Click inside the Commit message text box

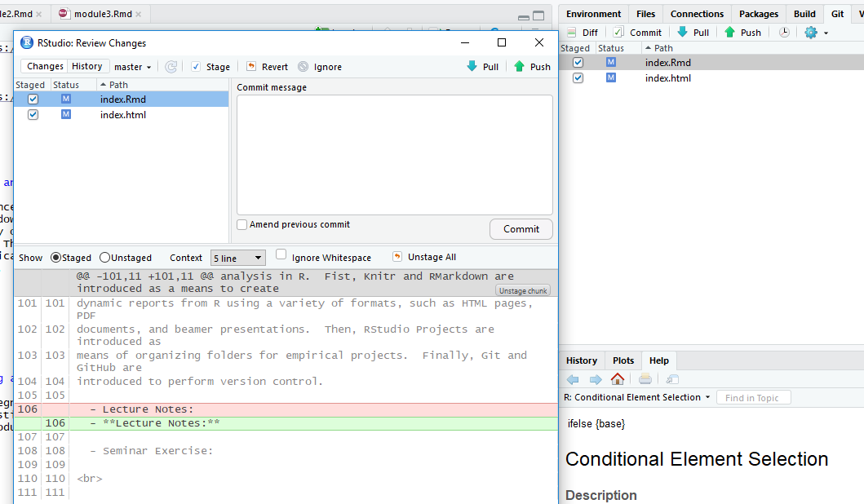(x=395, y=155)
